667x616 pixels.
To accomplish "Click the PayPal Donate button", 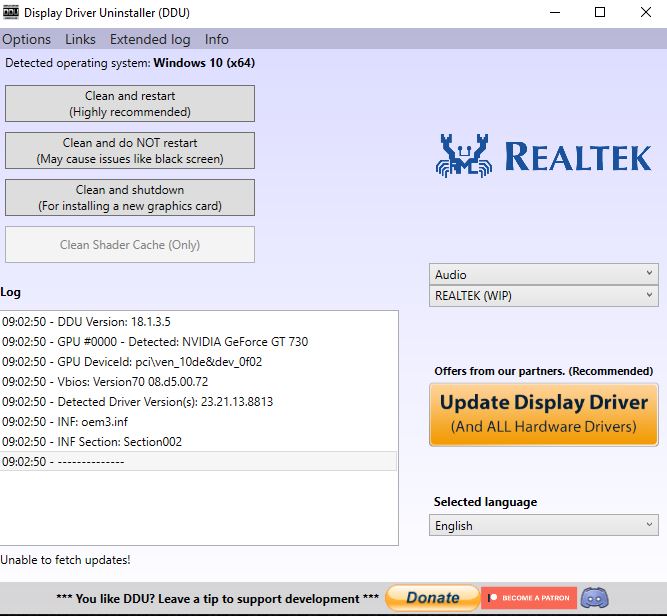I will pyautogui.click(x=432, y=598).
